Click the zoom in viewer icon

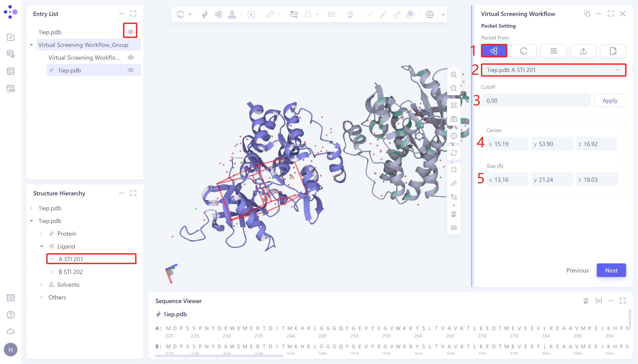[454, 75]
